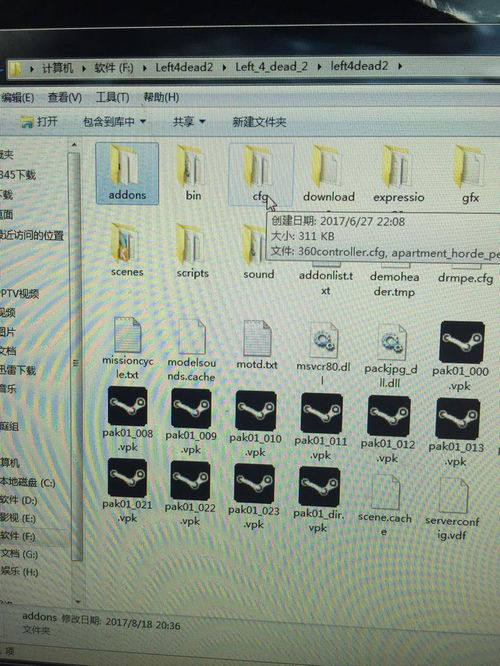Select the motd.txt file

257,345
